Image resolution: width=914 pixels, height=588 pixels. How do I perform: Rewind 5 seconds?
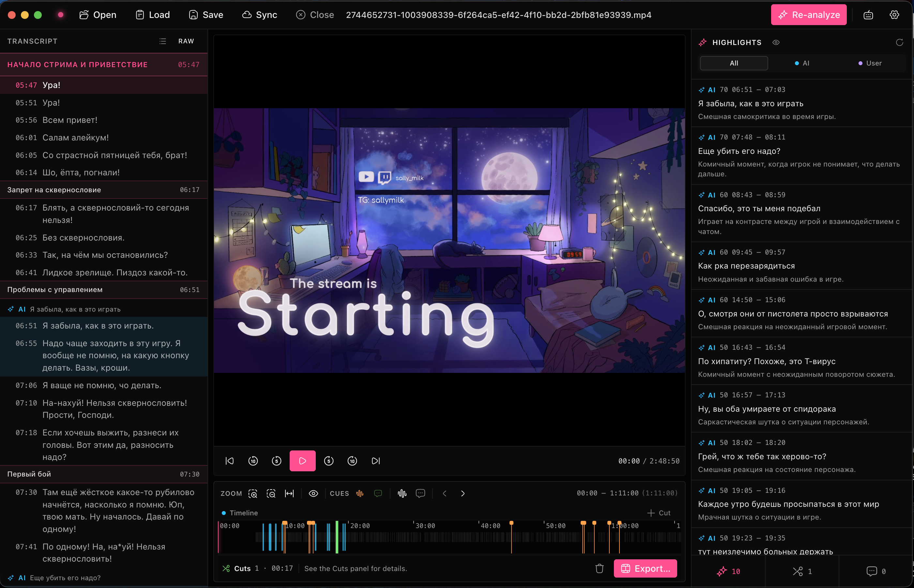[x=277, y=461]
